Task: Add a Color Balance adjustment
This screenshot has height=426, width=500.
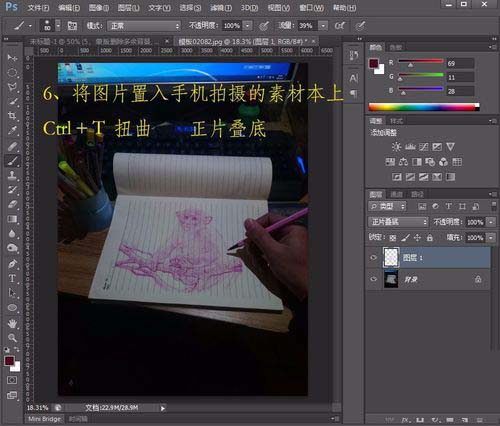Action: coord(403,162)
